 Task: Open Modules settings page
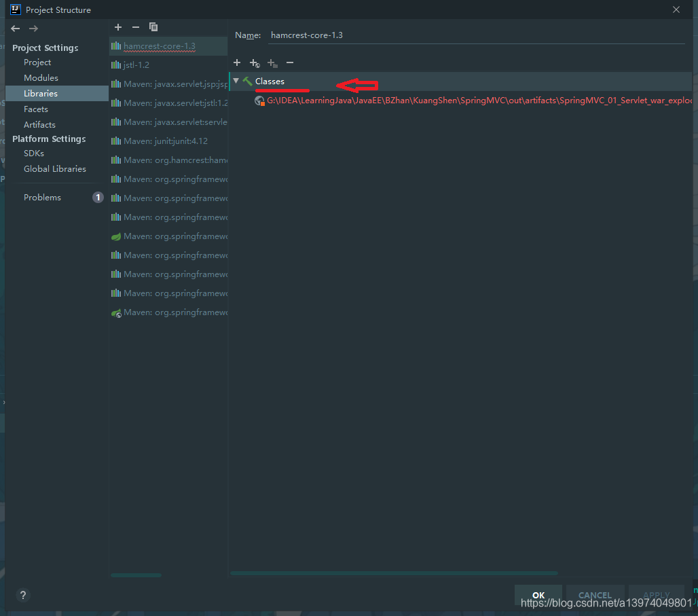(41, 78)
